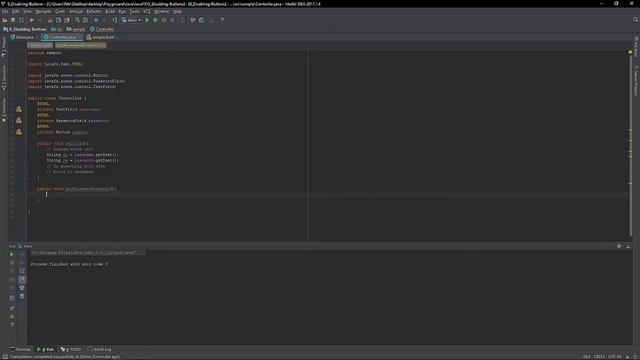Toggle tool window bars from status bar corner
The image size is (640, 360).
coord(4,356)
